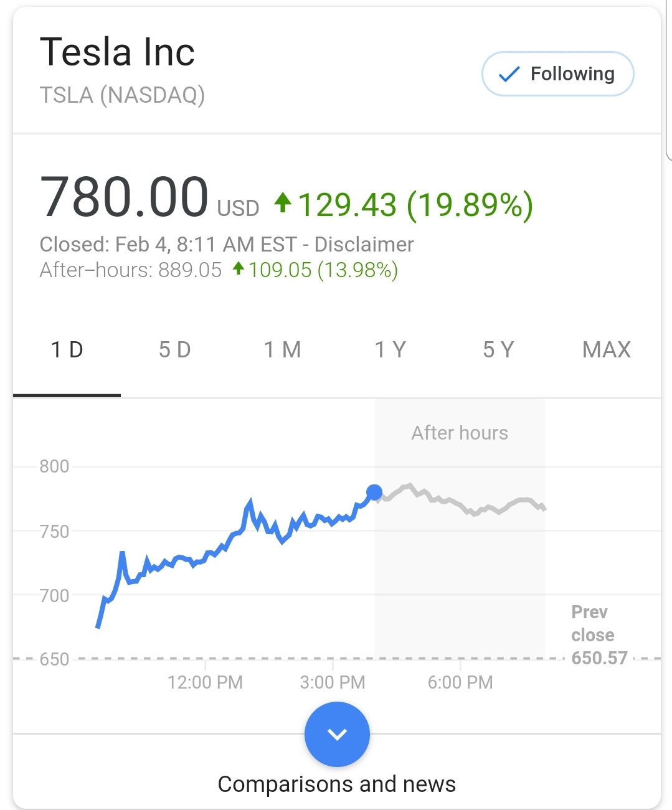Click the blue checkmark in Following
The width and height of the screenshot is (672, 810).
509,75
